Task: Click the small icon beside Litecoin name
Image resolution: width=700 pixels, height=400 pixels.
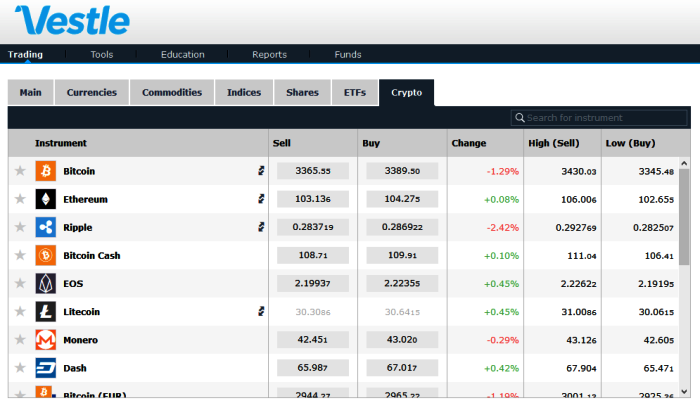Action: pyautogui.click(x=261, y=311)
